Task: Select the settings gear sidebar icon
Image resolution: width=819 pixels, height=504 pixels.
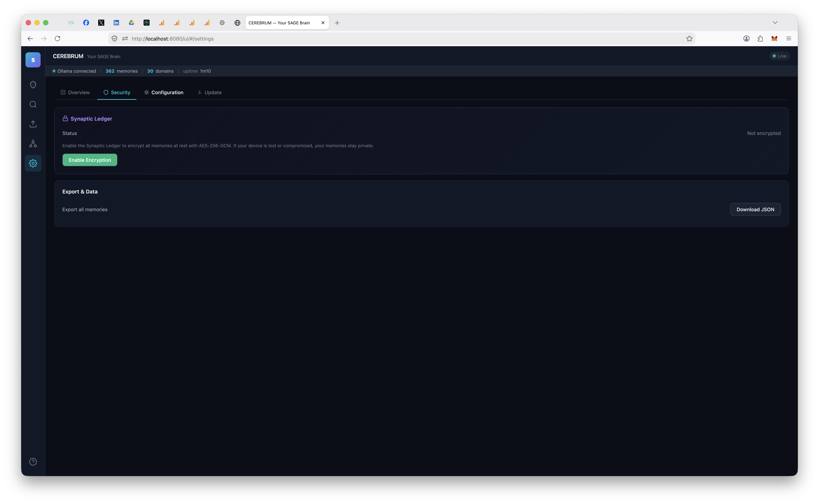Action: [33, 163]
